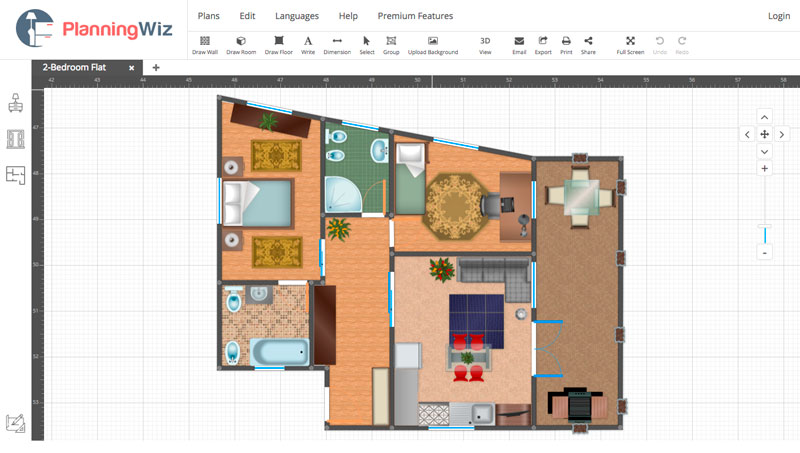Click the Login link
Screen dimensions: 800x453
click(778, 16)
